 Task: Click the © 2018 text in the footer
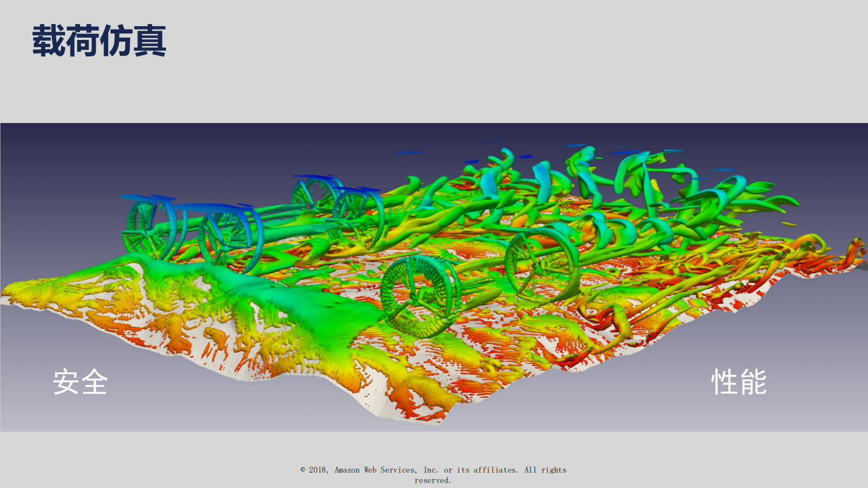(x=314, y=470)
